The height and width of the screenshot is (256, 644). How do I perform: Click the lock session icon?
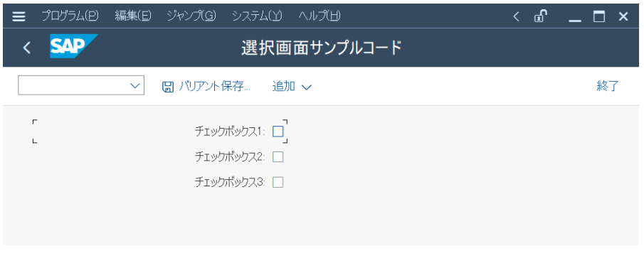pos(540,16)
